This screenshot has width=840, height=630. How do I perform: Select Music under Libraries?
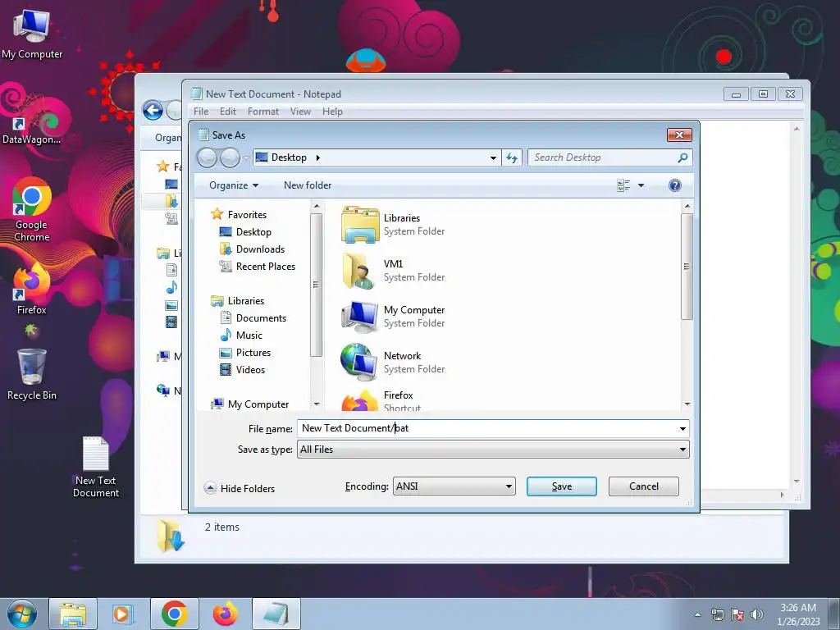(x=241, y=336)
